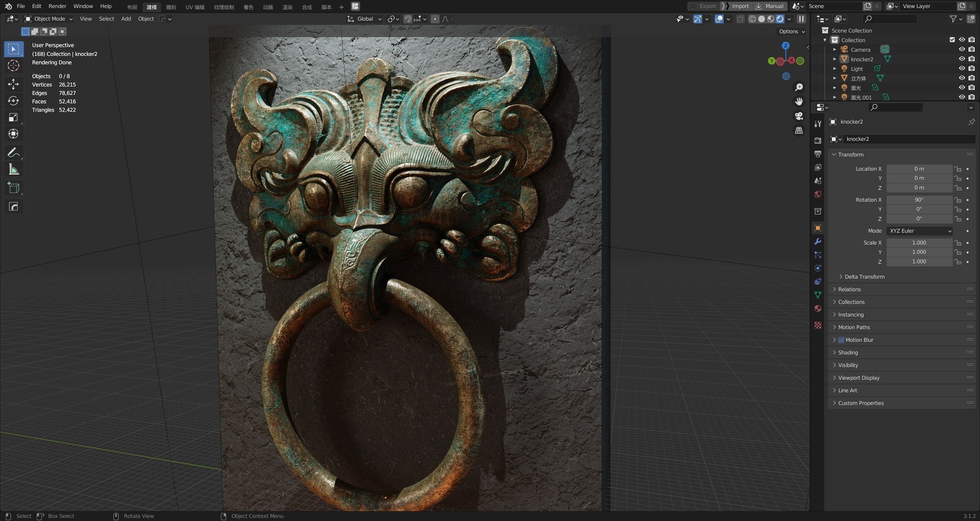Image resolution: width=980 pixels, height=521 pixels.
Task: Open the Object Constraints tab
Action: coord(818,281)
